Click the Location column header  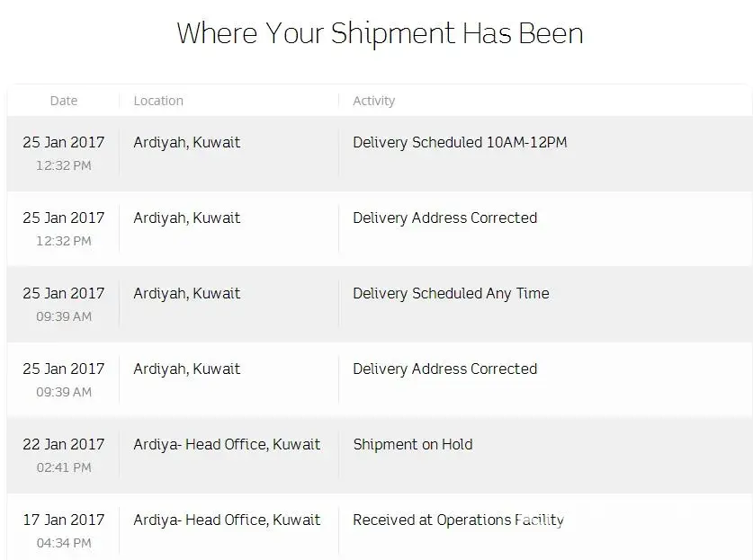click(x=158, y=101)
